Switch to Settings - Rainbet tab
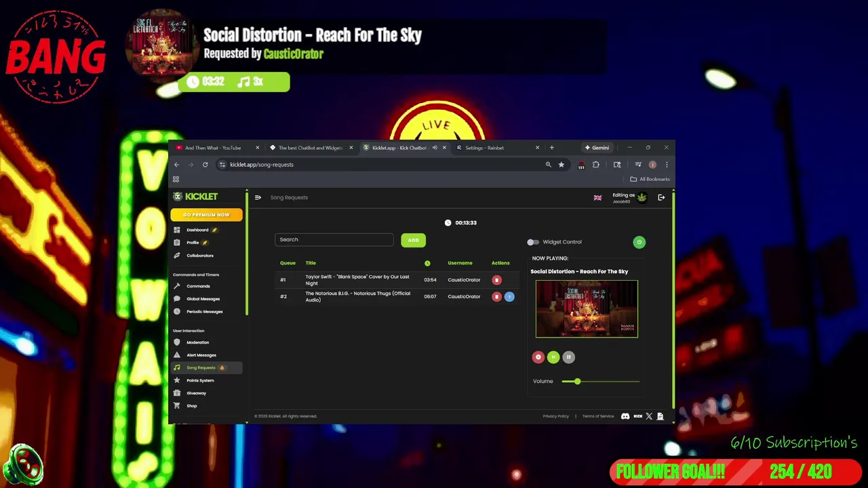Screen dimensions: 868x488 [484, 148]
